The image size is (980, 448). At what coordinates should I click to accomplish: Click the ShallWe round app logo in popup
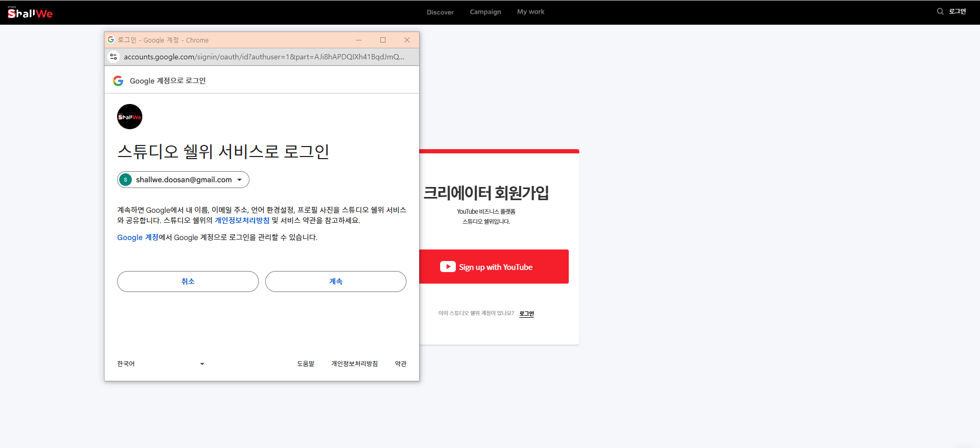(x=130, y=117)
